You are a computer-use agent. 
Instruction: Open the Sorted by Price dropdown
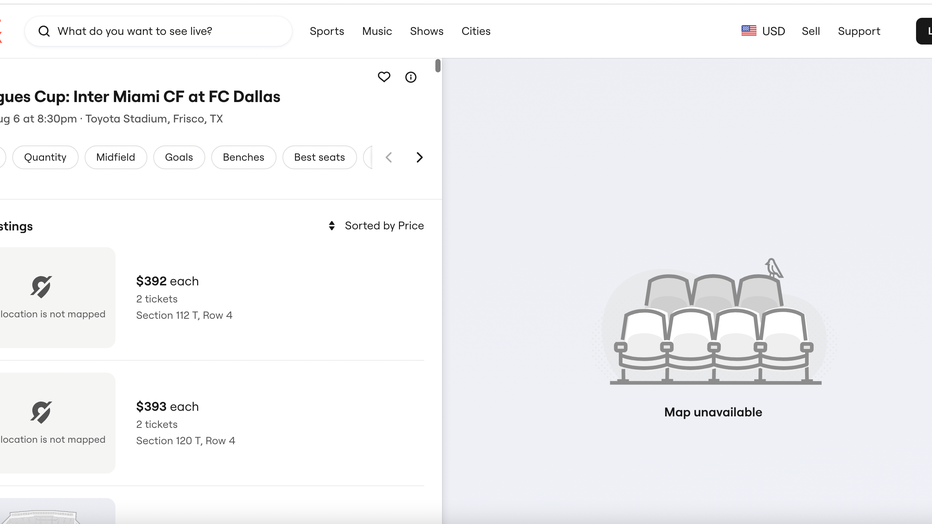(x=376, y=226)
